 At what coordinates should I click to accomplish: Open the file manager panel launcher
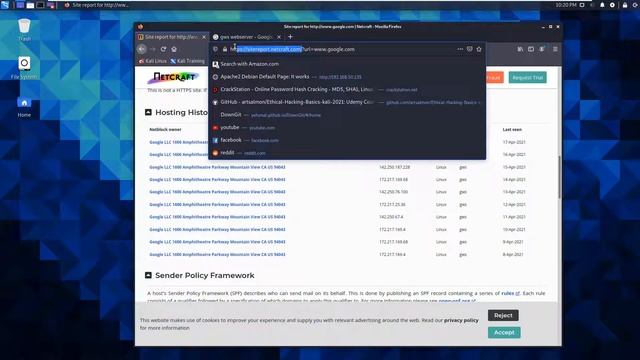tap(30, 5)
